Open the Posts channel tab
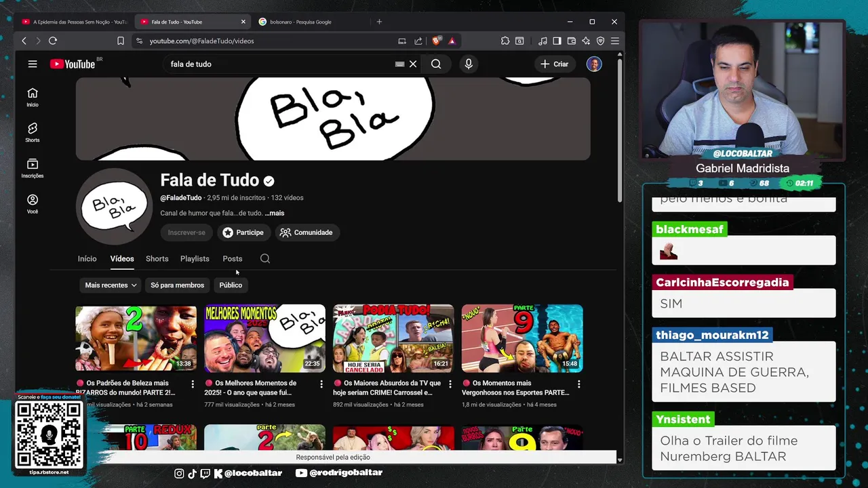Viewport: 868px width, 488px height. (x=232, y=258)
